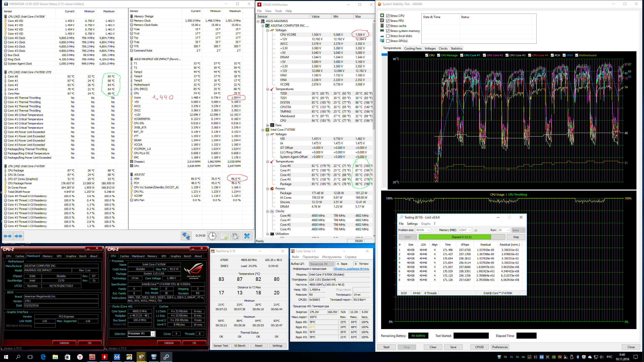Viewport: 644px width, 362px height.
Task: Reset HWiNFO min/max with clock icon
Action: [x=212, y=236]
